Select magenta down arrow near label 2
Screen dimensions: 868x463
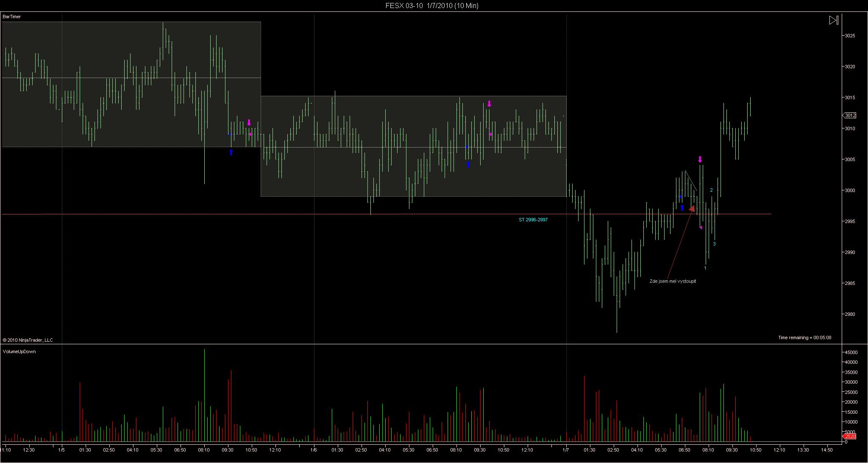tap(700, 159)
